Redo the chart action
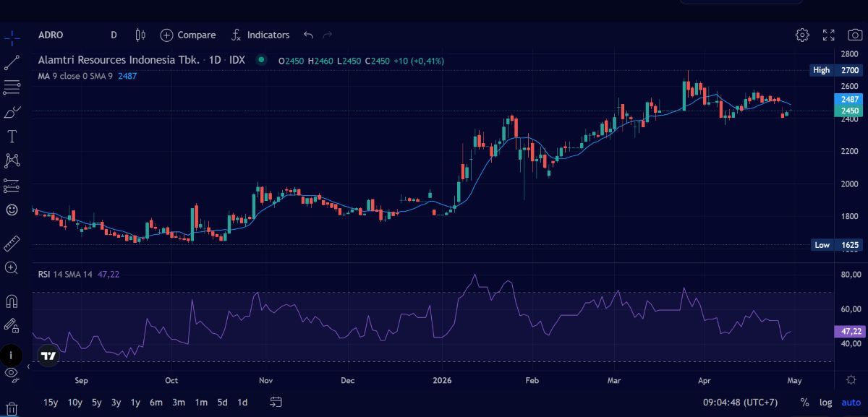 pos(328,35)
